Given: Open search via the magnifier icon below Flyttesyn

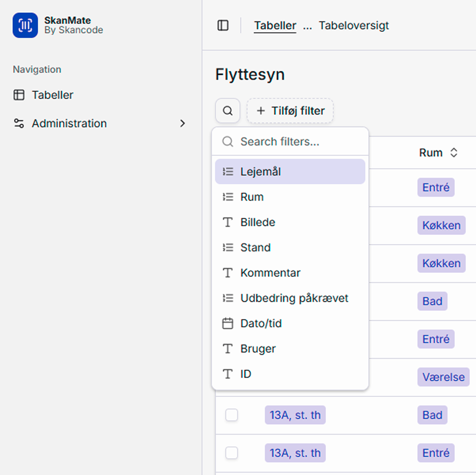Looking at the screenshot, I should point(227,111).
